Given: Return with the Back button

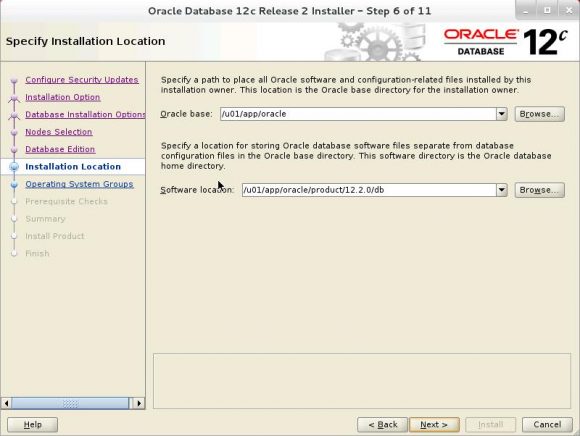Looking at the screenshot, I should click(382, 425).
